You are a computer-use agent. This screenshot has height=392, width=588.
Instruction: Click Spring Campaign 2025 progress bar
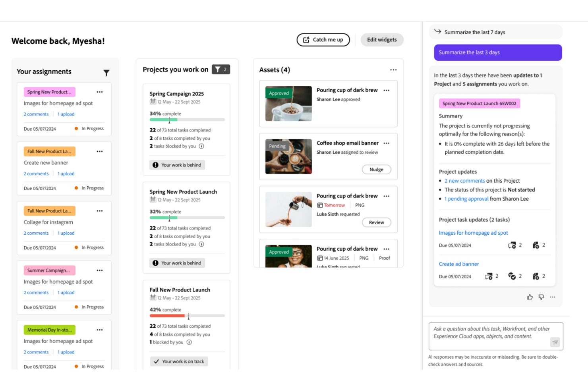(x=187, y=120)
